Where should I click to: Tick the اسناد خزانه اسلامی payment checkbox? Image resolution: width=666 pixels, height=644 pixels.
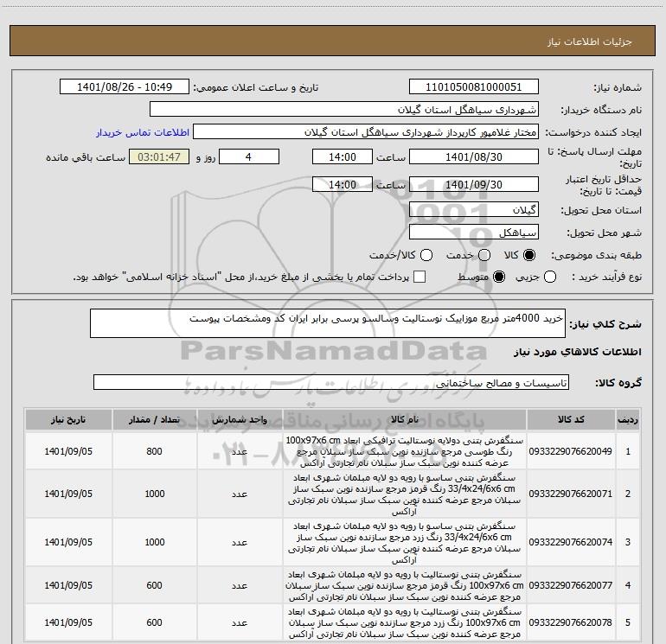click(x=419, y=277)
